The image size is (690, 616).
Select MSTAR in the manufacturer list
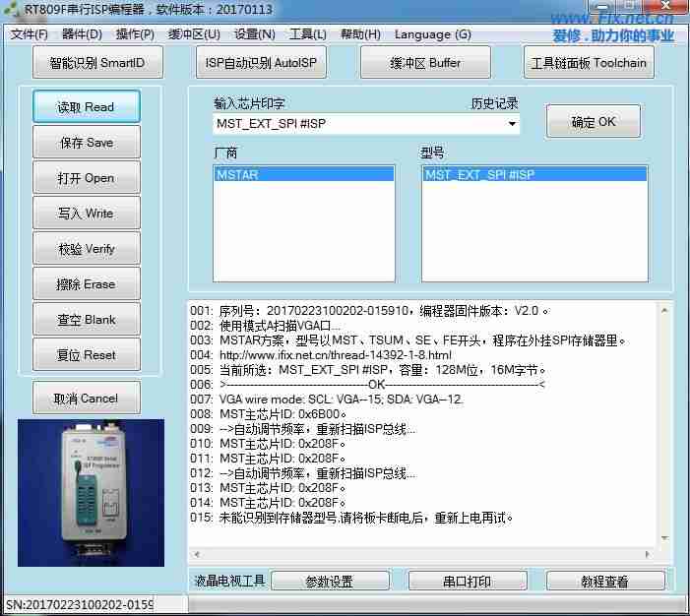click(303, 174)
